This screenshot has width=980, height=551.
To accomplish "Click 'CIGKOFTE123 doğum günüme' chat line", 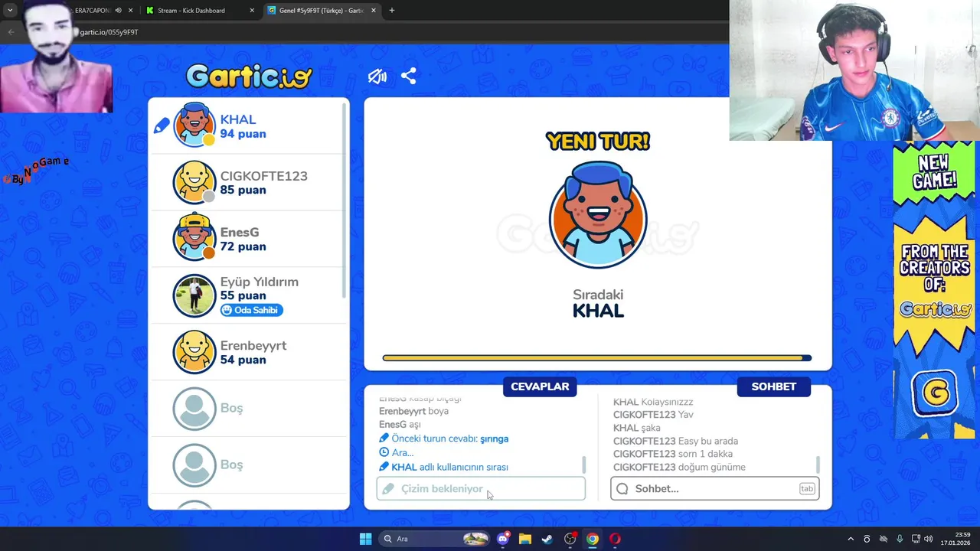I will pyautogui.click(x=679, y=467).
